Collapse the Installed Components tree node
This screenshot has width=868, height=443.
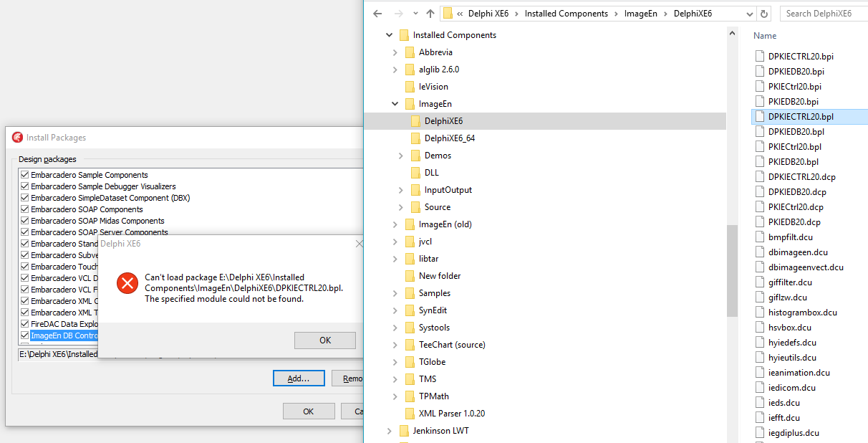pyautogui.click(x=390, y=35)
